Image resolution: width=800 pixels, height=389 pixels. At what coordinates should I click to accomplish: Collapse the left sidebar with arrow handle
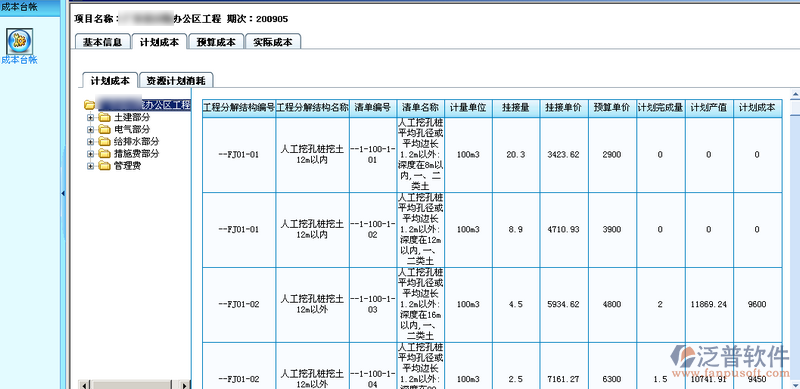coord(63,193)
